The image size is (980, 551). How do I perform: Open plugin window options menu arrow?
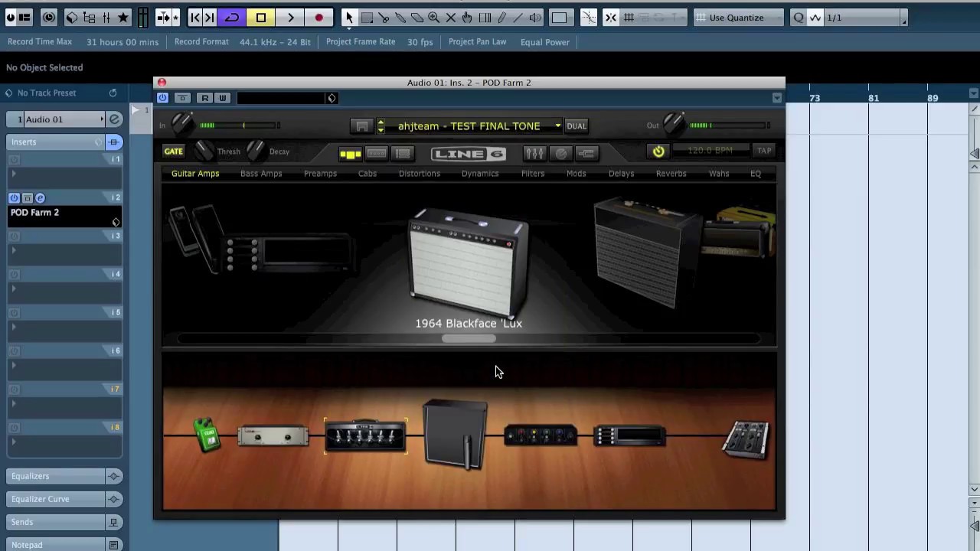click(777, 98)
